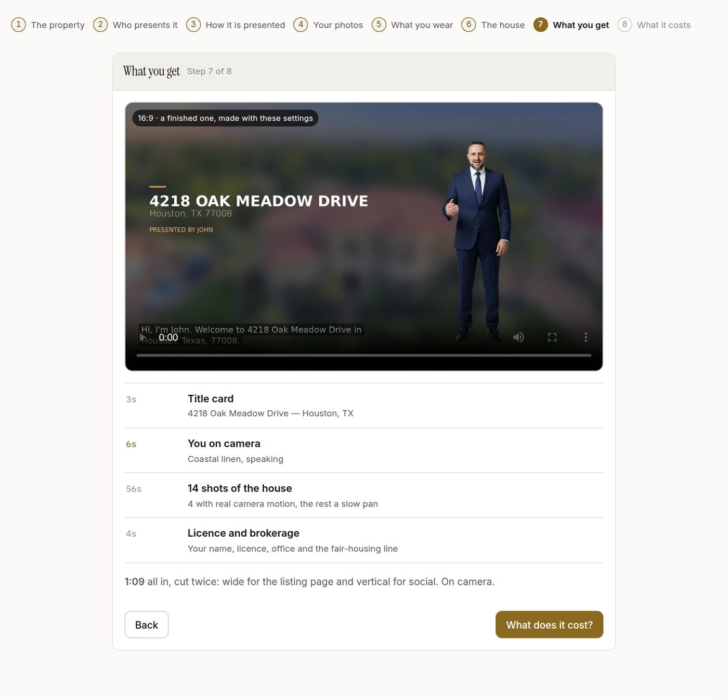Click the 6s duration label
Viewport: 728px width, 700px height.
click(x=131, y=444)
